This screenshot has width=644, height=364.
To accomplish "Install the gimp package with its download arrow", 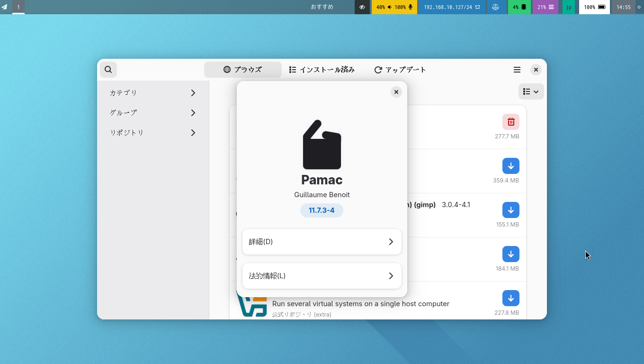I will tap(511, 210).
